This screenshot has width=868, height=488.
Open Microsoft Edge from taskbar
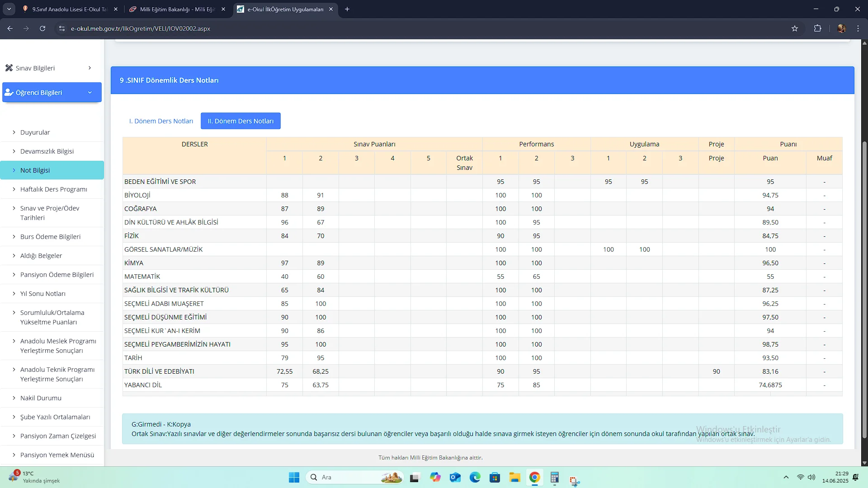click(475, 478)
